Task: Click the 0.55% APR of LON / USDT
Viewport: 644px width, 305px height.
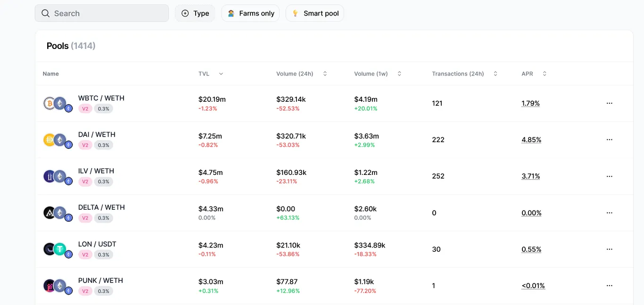Action: [x=531, y=249]
